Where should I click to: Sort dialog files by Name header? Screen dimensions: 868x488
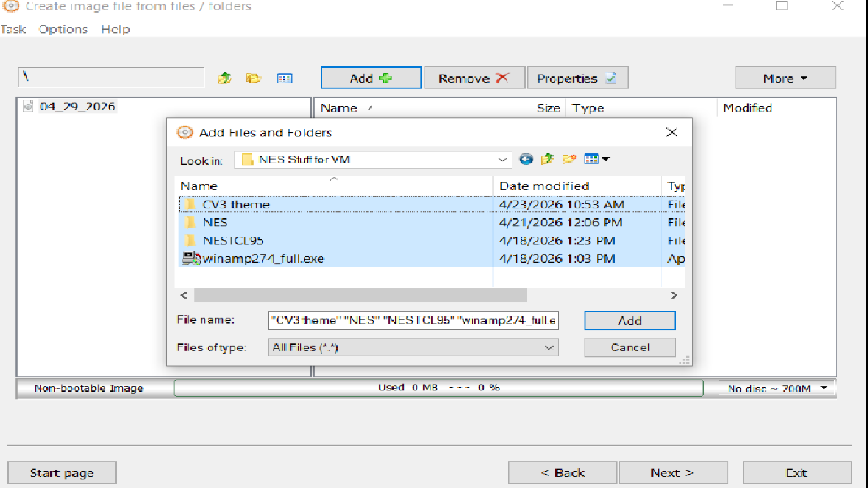pos(334,186)
